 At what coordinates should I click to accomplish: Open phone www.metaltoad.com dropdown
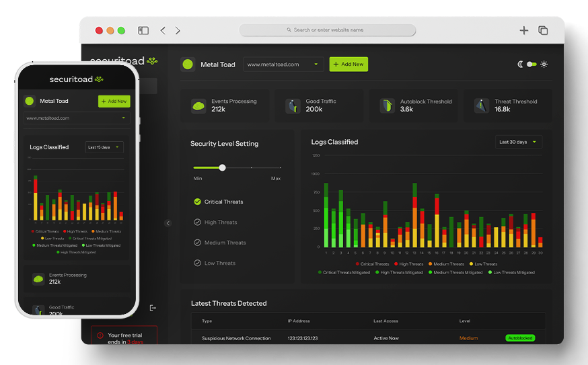click(x=77, y=118)
